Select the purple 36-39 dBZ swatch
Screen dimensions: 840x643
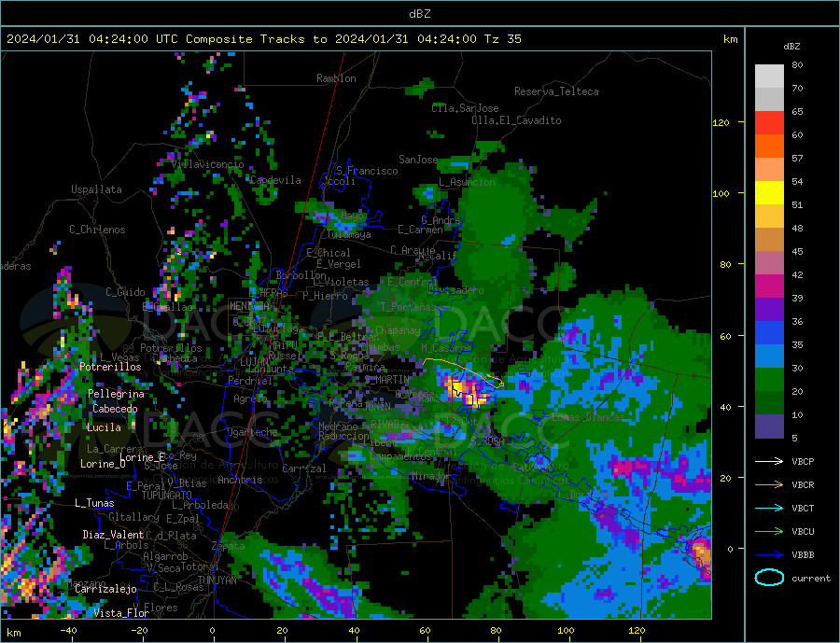click(x=769, y=310)
